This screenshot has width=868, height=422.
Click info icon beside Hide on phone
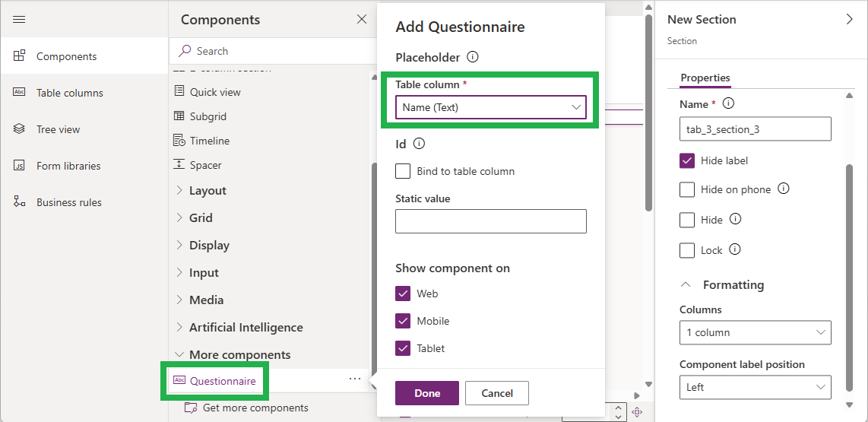784,189
